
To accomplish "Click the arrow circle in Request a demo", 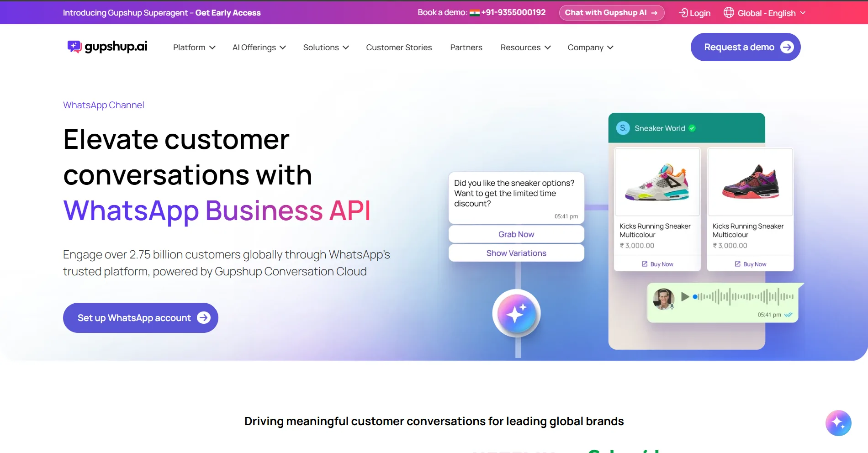I will [x=787, y=47].
